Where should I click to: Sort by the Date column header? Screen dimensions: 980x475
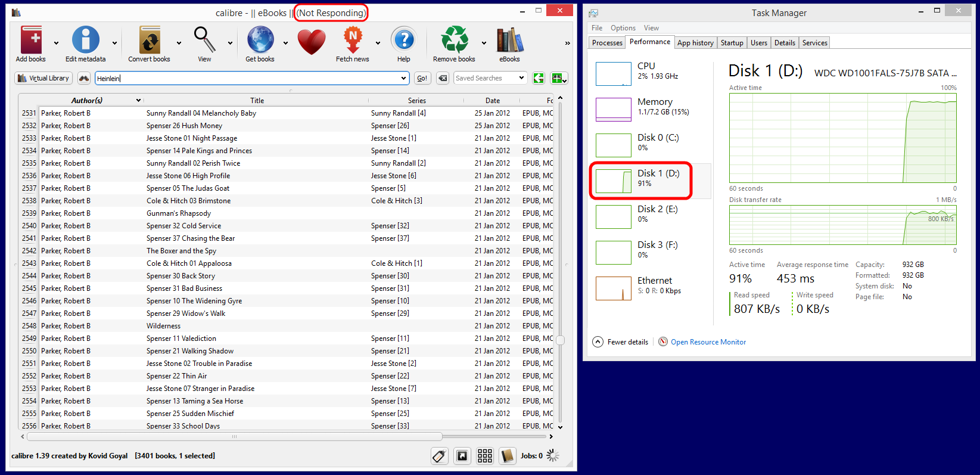[493, 100]
